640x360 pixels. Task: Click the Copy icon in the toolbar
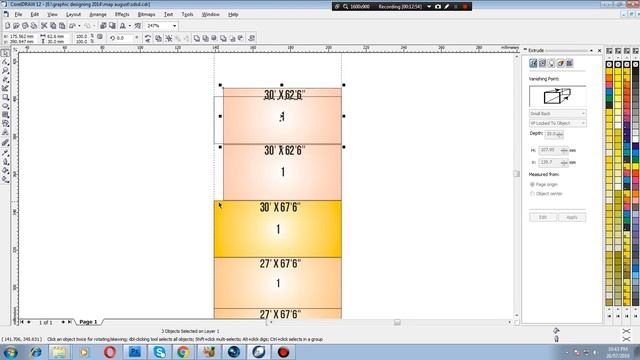(x=53, y=26)
